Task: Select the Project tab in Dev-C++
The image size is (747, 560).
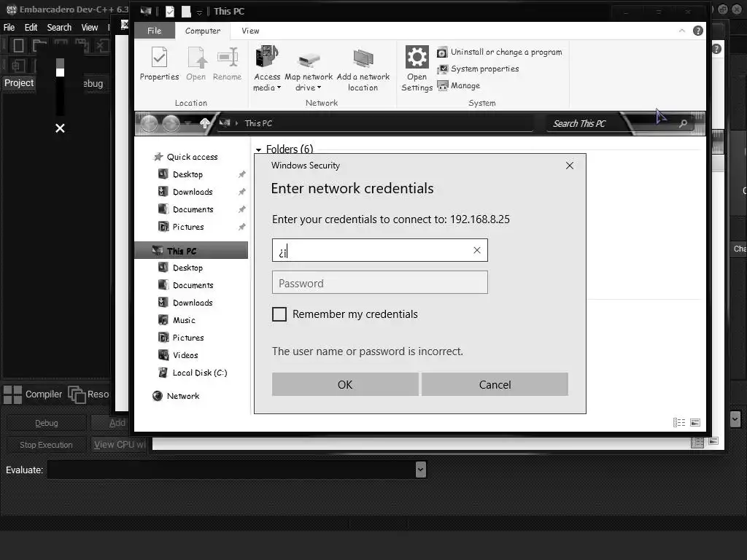Action: click(19, 83)
